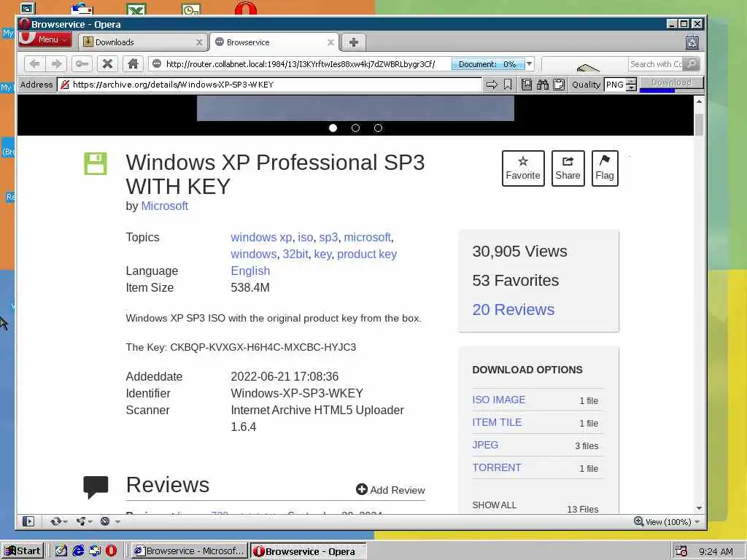Viewport: 747px width, 560px height.
Task: Click the Opera URL address field
Action: (300, 64)
